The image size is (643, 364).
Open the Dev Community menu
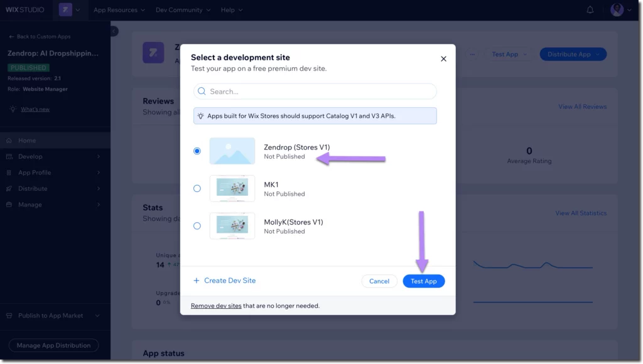(x=183, y=10)
